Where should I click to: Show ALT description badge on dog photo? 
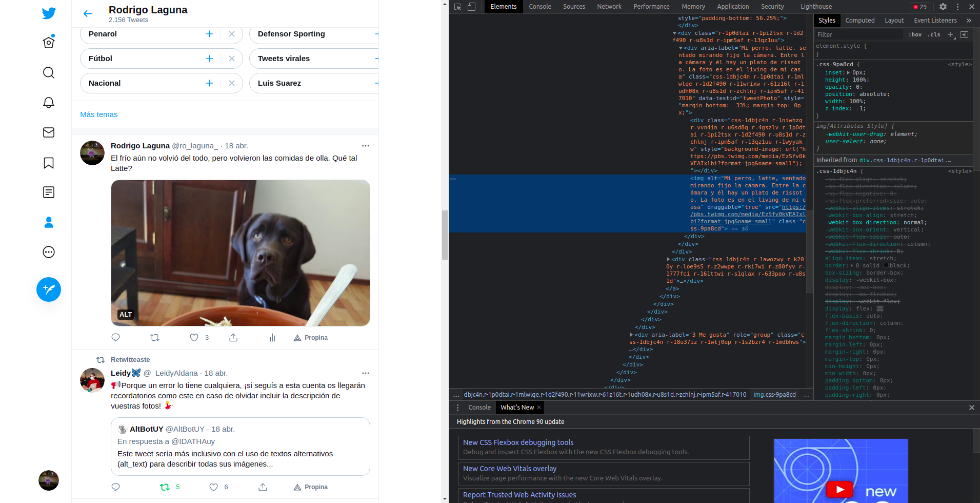(x=126, y=315)
